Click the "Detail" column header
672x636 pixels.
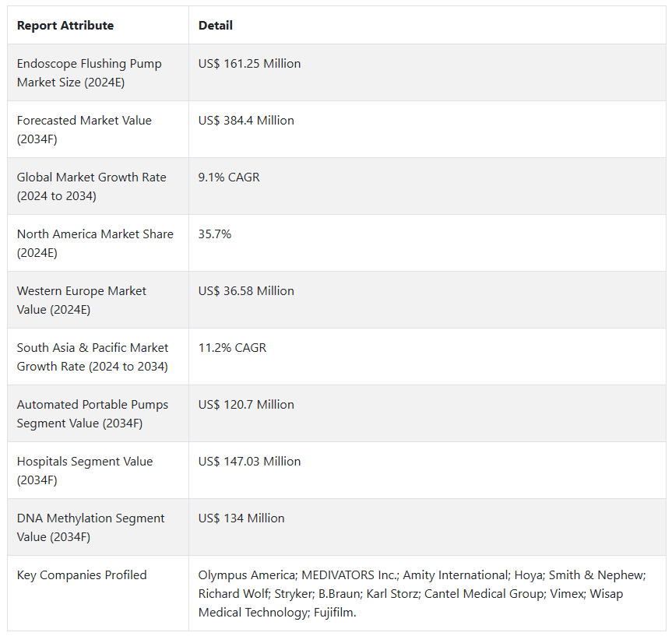coord(216,26)
